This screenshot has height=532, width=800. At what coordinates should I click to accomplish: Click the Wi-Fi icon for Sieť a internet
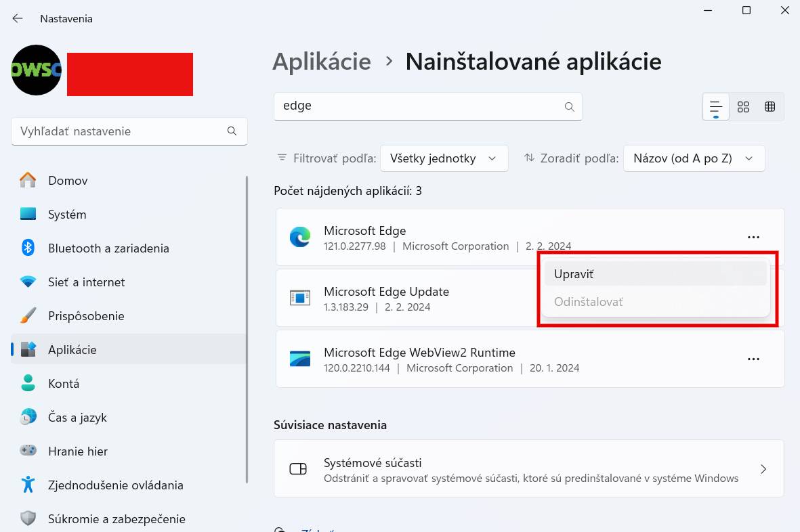(28, 282)
